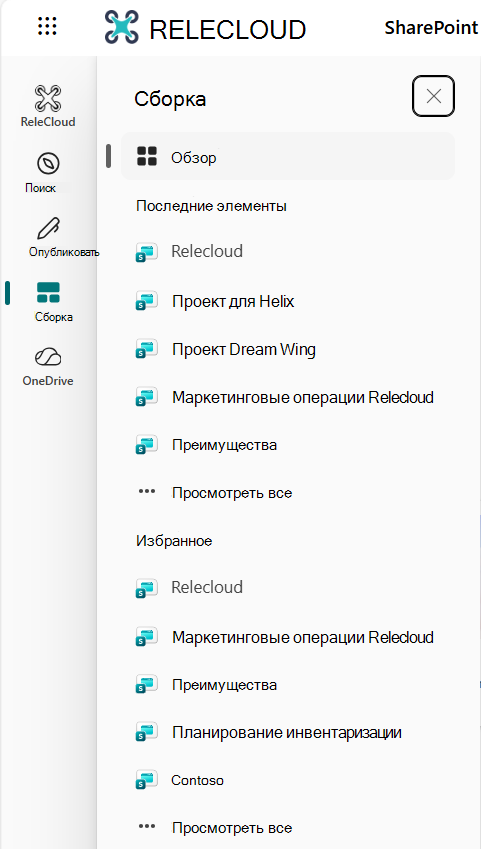Click the Сборка panel title

coord(170,100)
